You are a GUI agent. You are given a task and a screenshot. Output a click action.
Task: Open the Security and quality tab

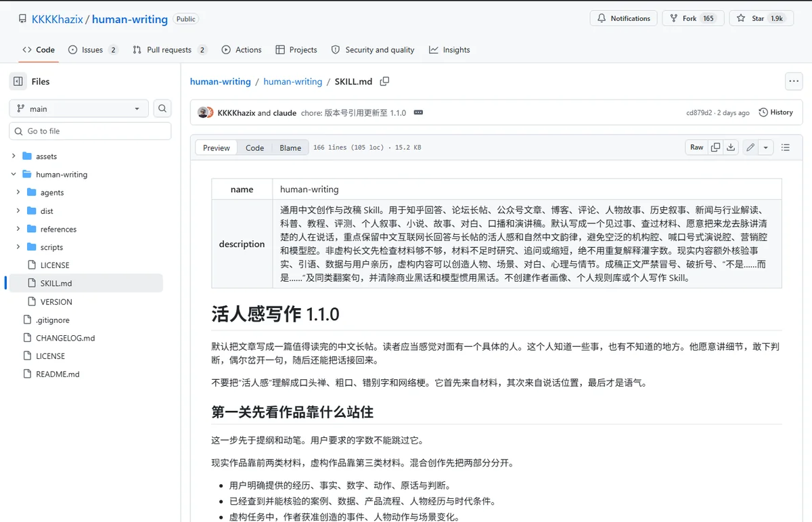(373, 49)
